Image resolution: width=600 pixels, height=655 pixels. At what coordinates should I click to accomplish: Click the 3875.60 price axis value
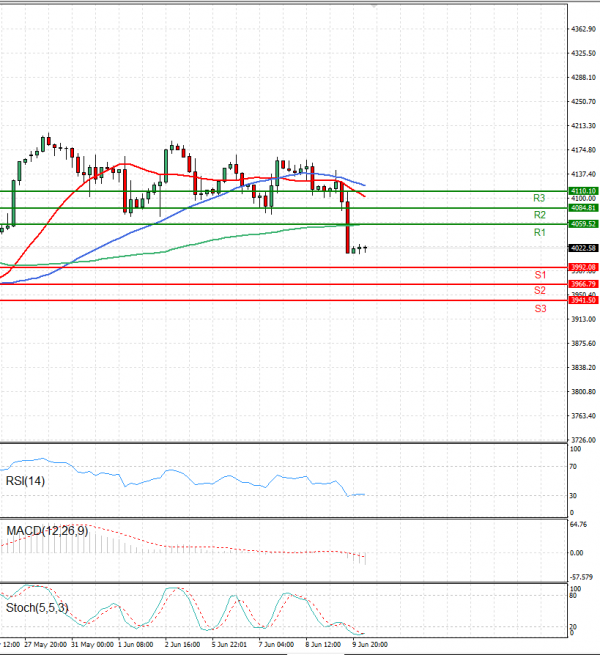click(583, 343)
